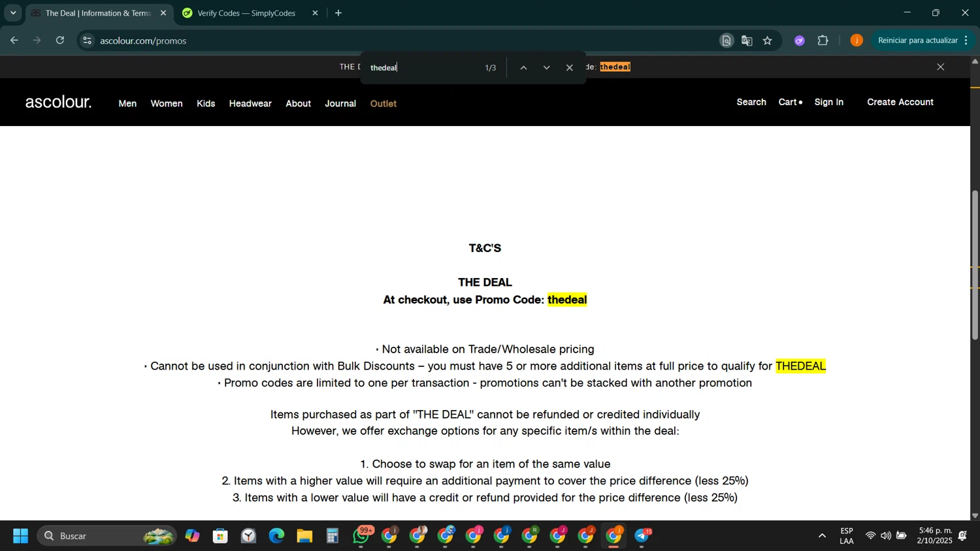Open the Kids menu
Screen dimensions: 980x551
(206, 104)
